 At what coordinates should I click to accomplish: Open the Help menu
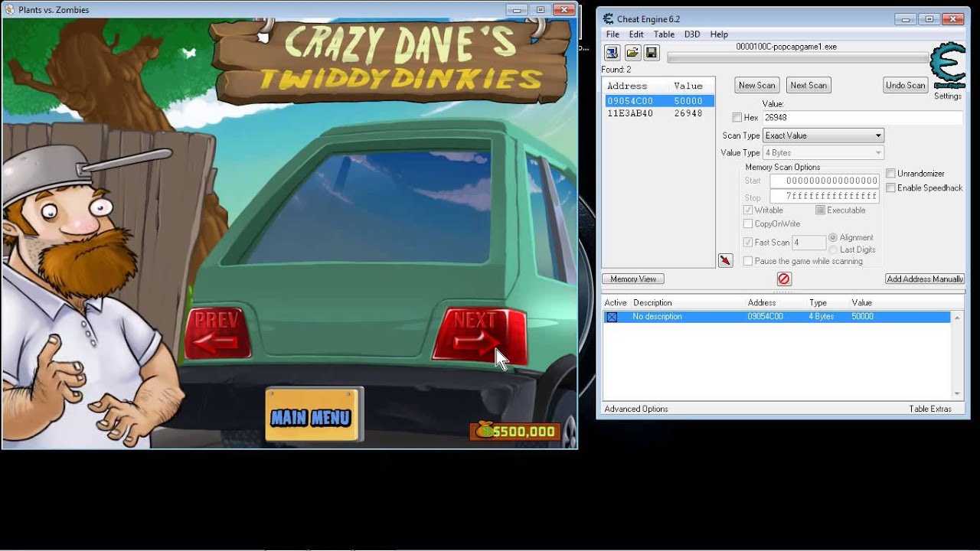tap(719, 34)
